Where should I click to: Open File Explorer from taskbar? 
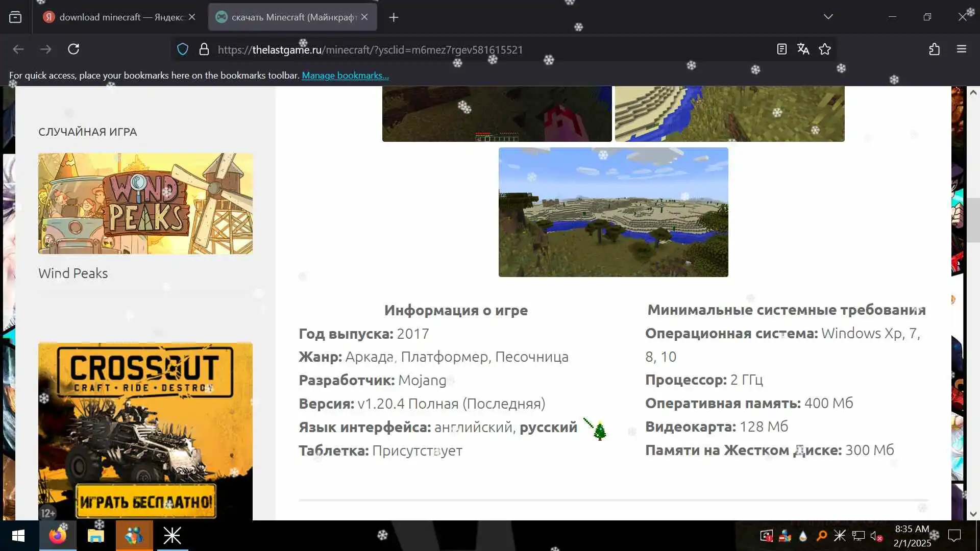click(x=95, y=536)
